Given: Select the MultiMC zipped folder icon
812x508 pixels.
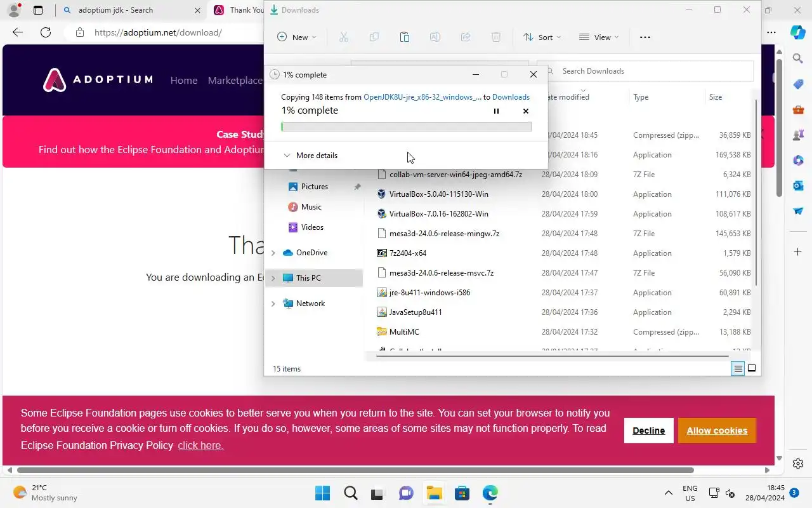Looking at the screenshot, I should (x=382, y=332).
